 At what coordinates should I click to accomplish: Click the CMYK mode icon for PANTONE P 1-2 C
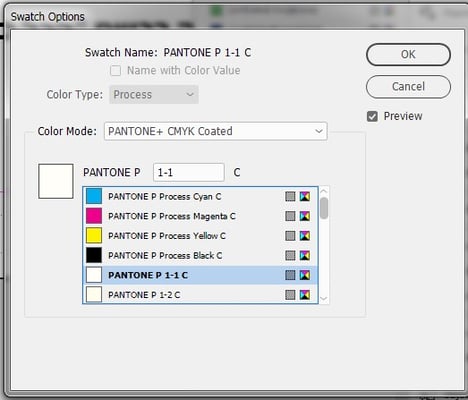coord(305,295)
